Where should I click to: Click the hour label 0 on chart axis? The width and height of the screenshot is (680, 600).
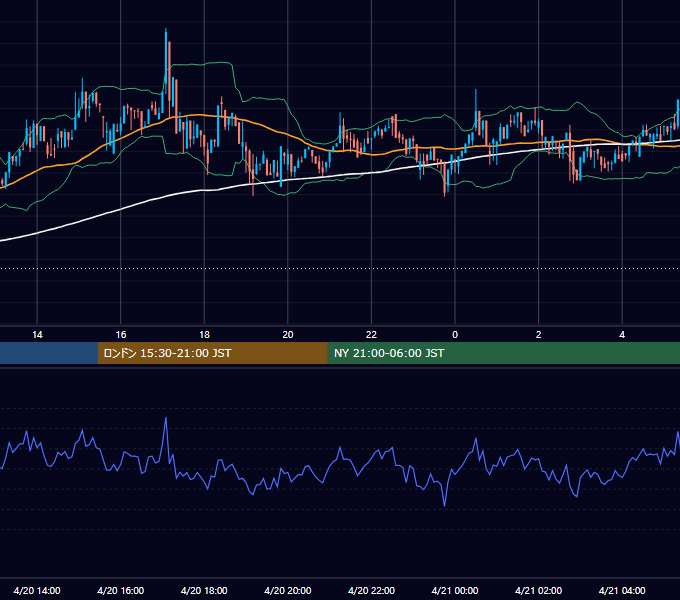[x=455, y=335]
